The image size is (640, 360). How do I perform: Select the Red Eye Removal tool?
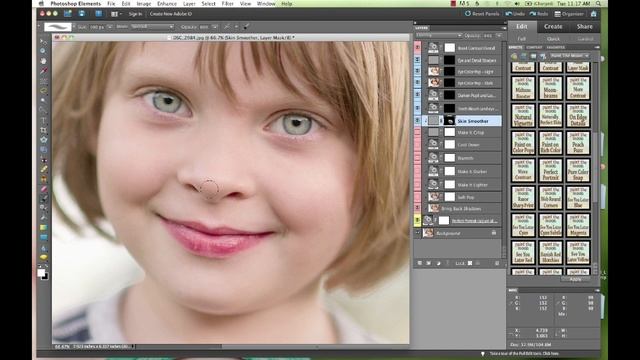click(x=43, y=160)
